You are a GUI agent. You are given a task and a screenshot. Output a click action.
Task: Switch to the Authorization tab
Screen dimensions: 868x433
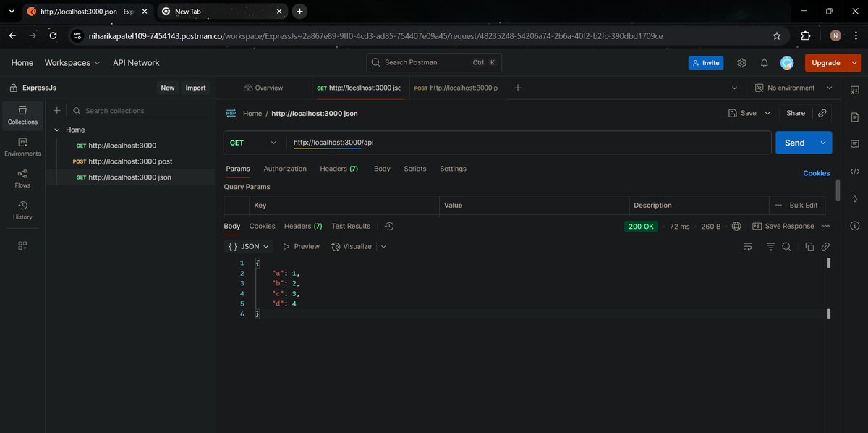pyautogui.click(x=285, y=169)
